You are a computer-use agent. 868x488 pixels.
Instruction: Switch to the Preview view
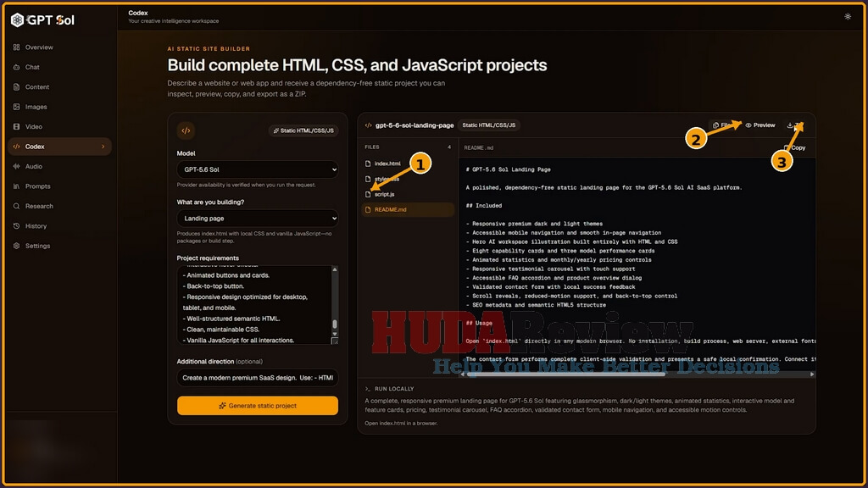pyautogui.click(x=760, y=125)
